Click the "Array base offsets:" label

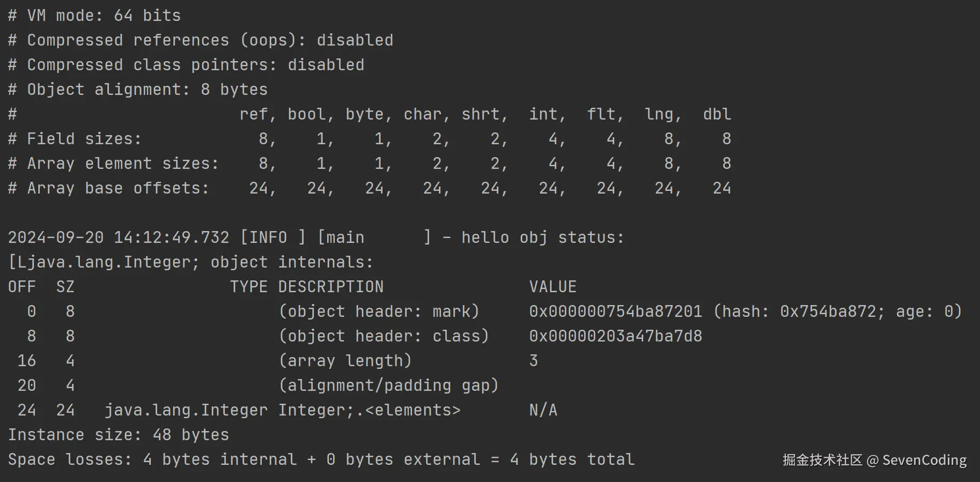pos(118,188)
